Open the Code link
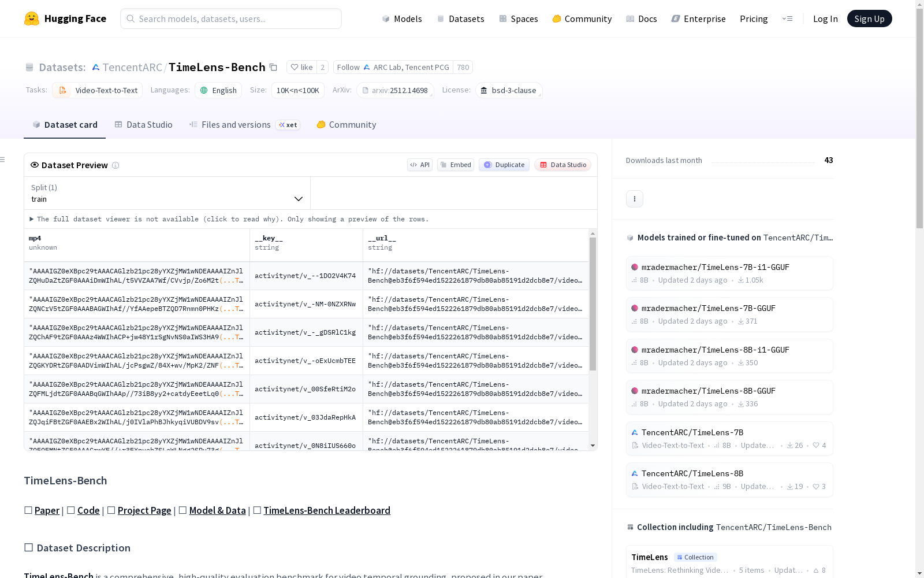Image resolution: width=924 pixels, height=578 pixels. tap(88, 510)
